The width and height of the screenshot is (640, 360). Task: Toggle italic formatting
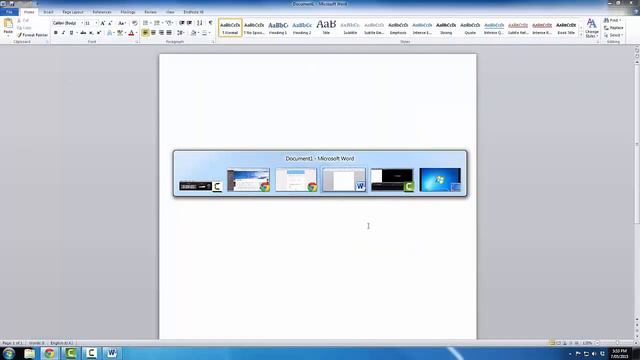pyautogui.click(x=64, y=33)
